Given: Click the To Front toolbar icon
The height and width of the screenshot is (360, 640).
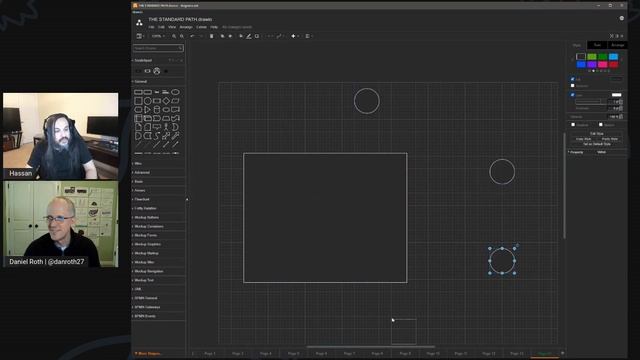Looking at the screenshot, I should (x=222, y=36).
